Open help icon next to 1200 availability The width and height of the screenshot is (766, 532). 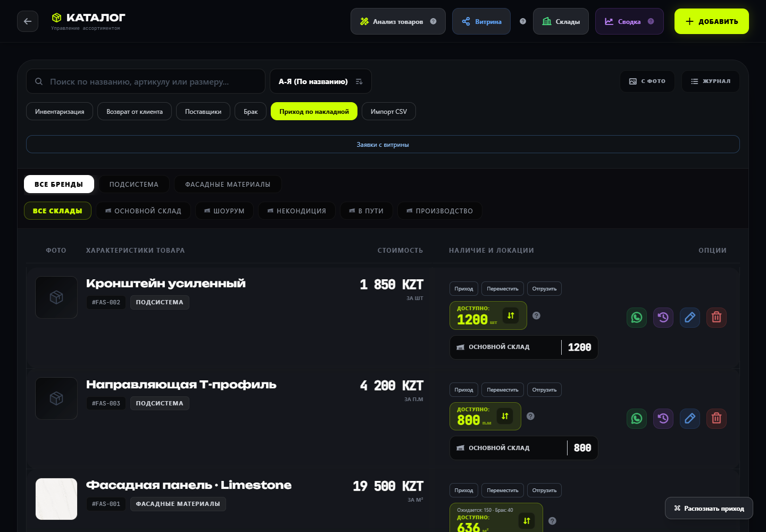point(536,315)
